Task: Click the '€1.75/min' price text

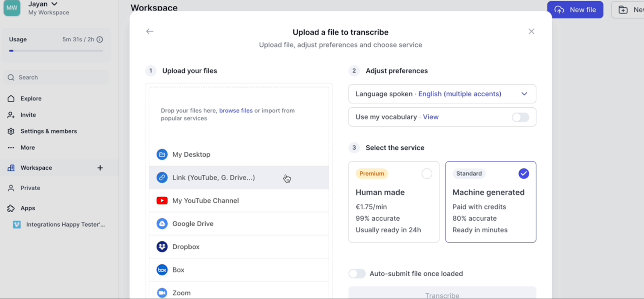Action: (371, 207)
